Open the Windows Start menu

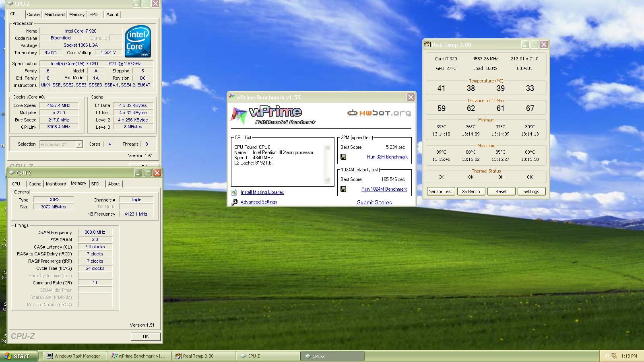(19, 356)
